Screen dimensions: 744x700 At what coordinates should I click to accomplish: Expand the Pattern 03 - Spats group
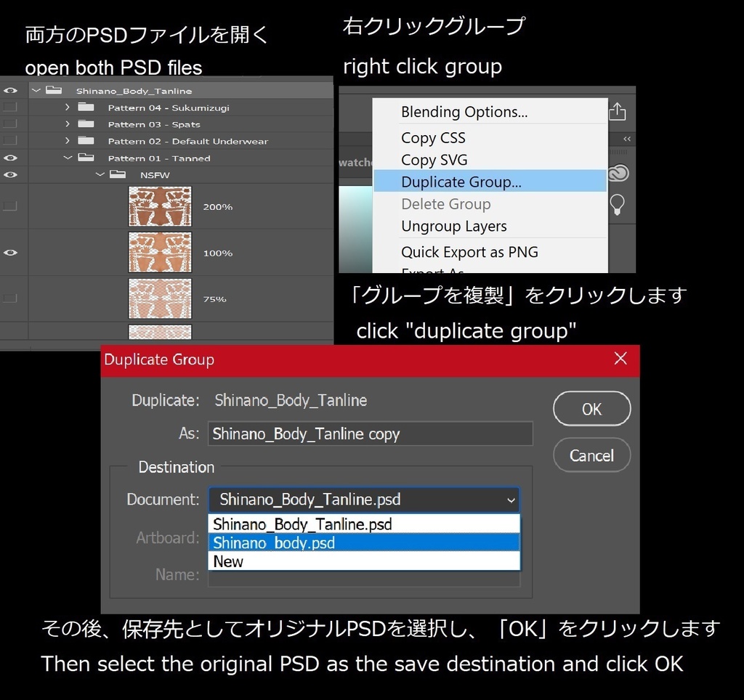pyautogui.click(x=66, y=123)
